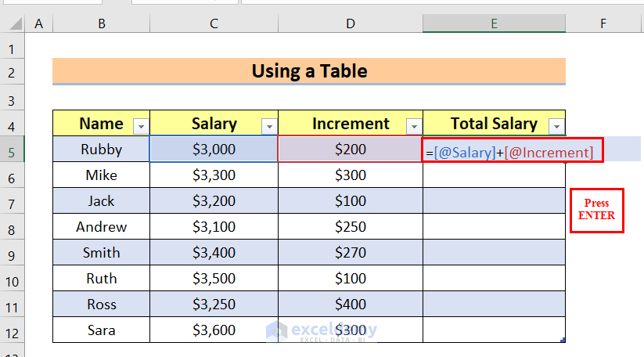Click the table resize handle at bottom-right corner

pos(563,340)
